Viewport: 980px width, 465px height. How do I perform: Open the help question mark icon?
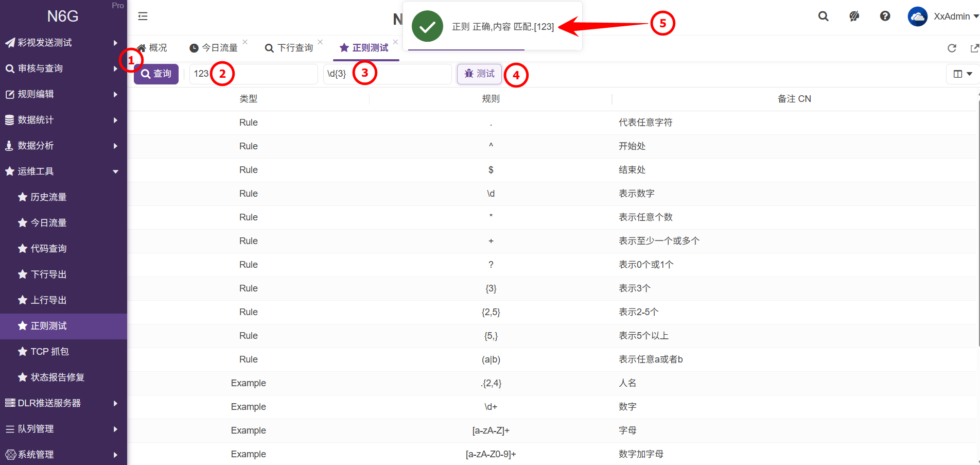(885, 16)
